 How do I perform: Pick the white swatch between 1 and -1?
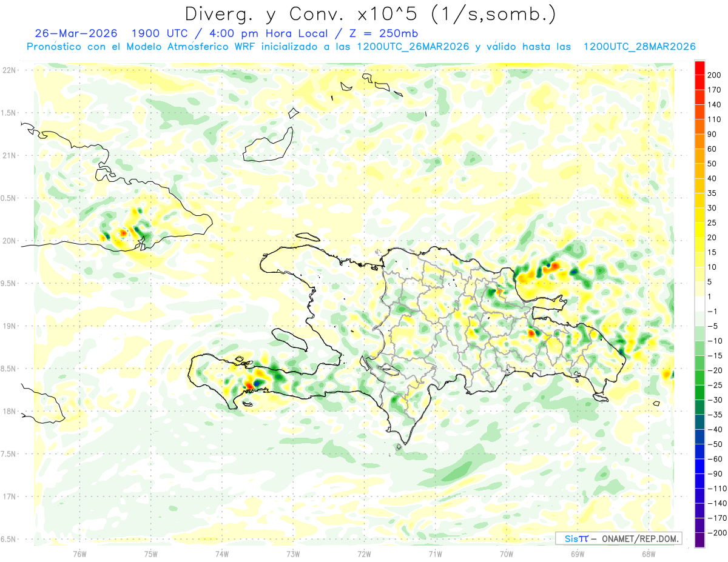pos(699,304)
